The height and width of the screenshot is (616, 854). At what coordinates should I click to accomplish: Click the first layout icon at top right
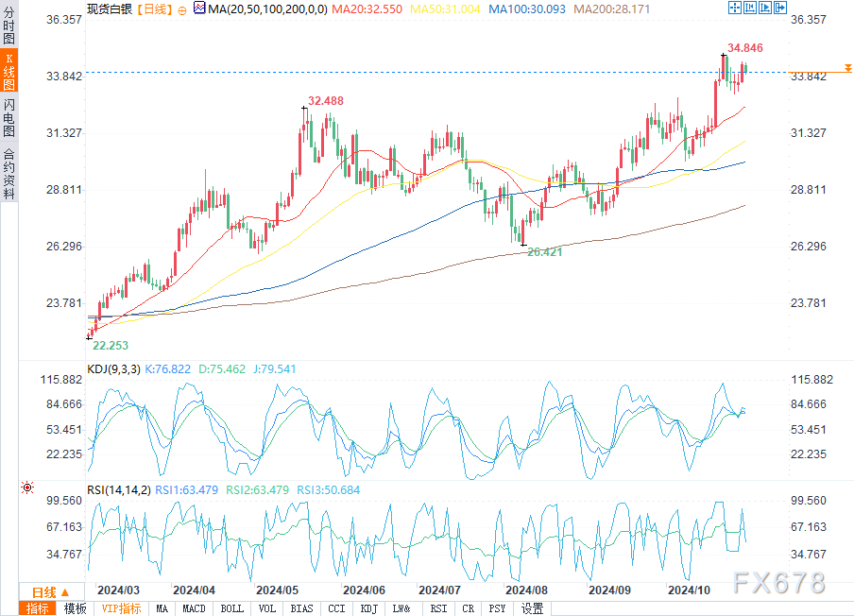pos(736,8)
